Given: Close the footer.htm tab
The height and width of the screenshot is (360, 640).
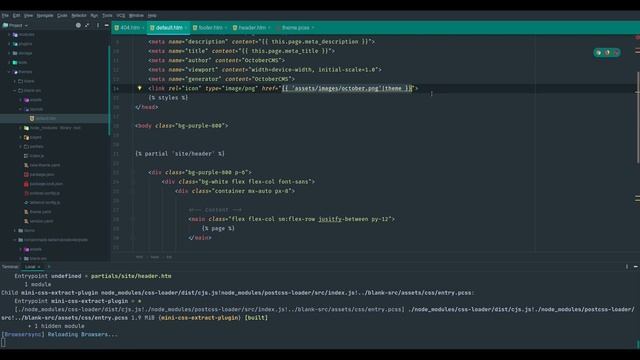Looking at the screenshot, I should pyautogui.click(x=226, y=28).
